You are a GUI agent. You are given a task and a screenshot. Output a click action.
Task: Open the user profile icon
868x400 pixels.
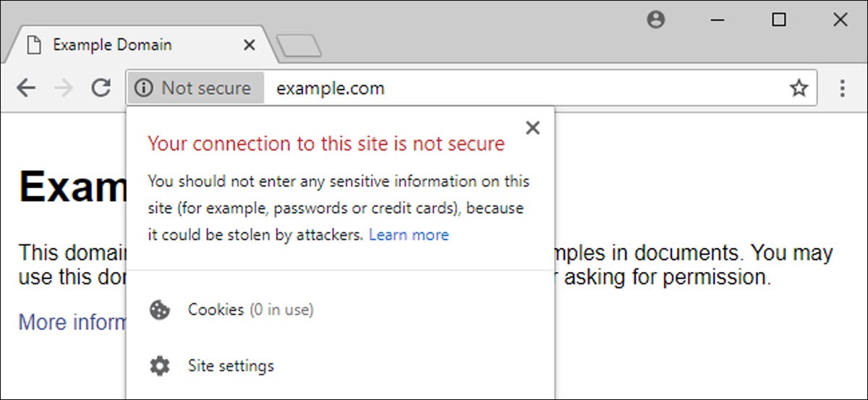pyautogui.click(x=656, y=20)
